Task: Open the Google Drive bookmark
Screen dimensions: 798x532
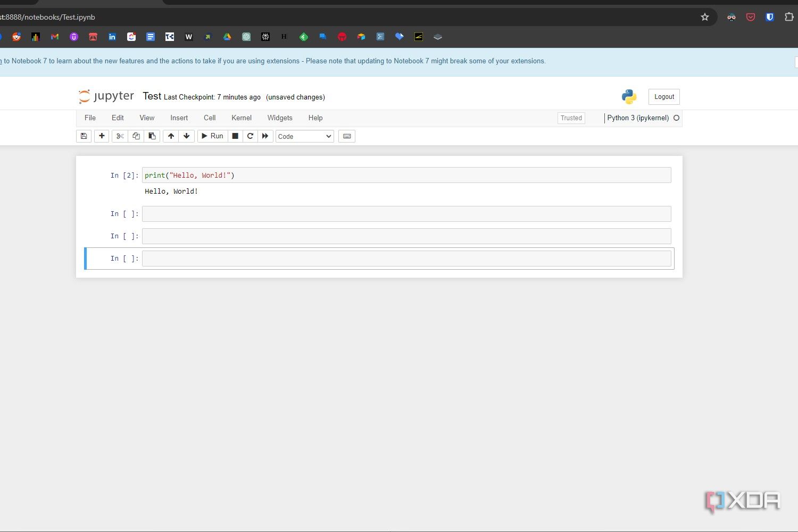Action: pyautogui.click(x=227, y=37)
